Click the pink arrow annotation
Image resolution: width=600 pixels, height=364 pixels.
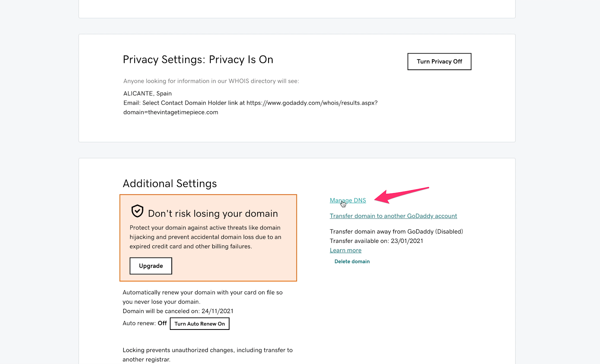coord(402,195)
